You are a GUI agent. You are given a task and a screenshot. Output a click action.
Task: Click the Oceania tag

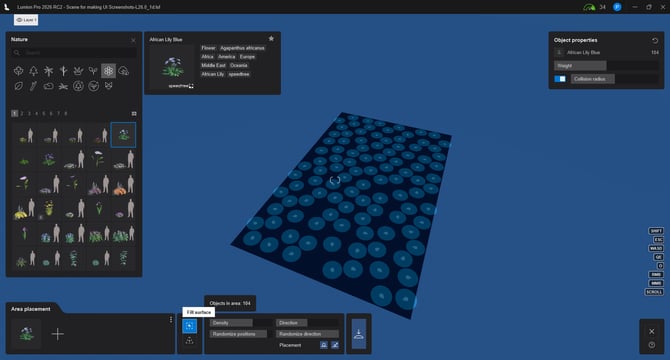coord(239,65)
